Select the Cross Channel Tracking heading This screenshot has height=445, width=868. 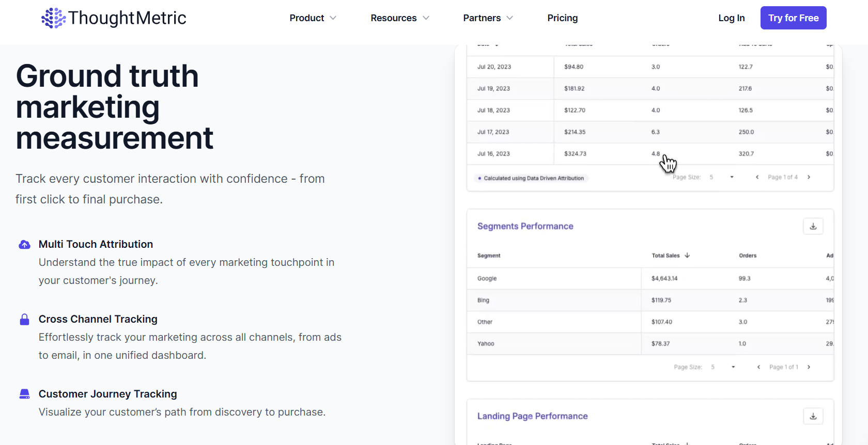click(98, 319)
